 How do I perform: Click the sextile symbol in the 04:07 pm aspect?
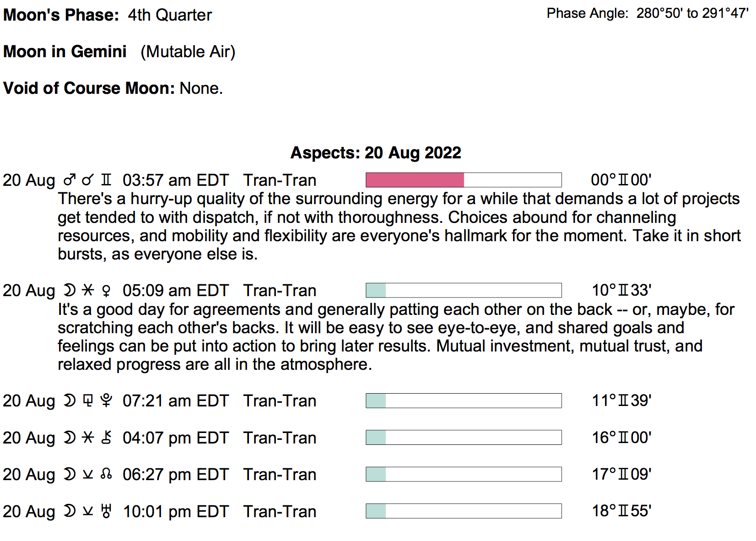pos(88,438)
